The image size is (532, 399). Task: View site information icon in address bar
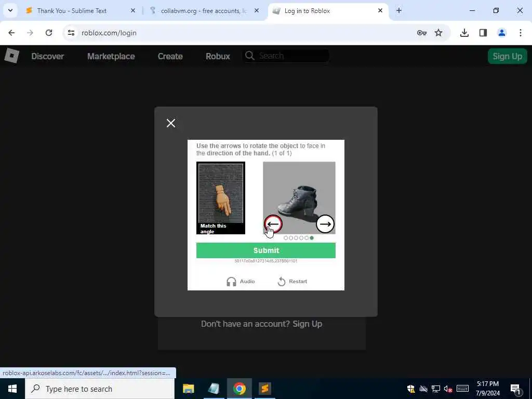click(71, 33)
